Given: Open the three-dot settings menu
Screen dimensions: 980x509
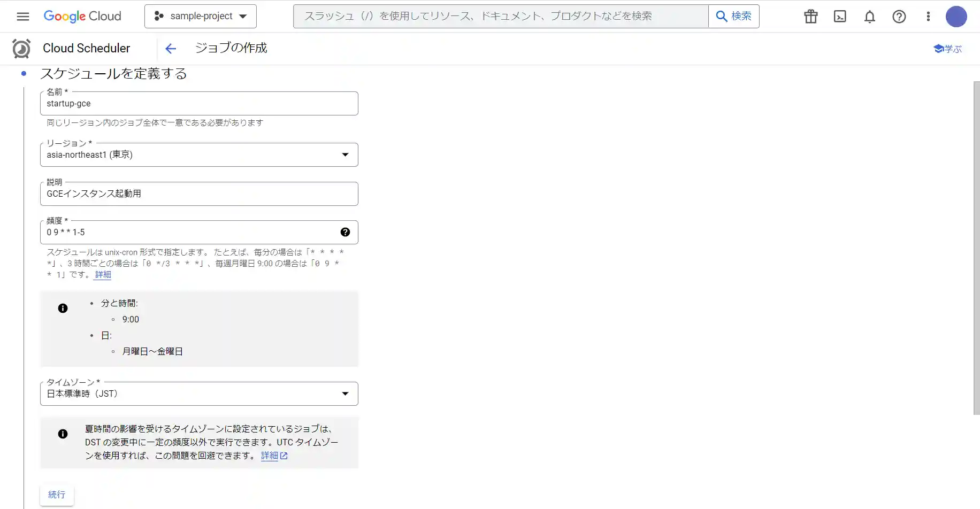Looking at the screenshot, I should point(928,17).
